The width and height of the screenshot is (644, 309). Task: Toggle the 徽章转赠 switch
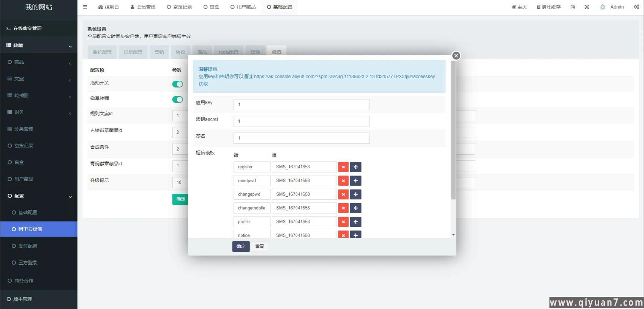pos(177,99)
